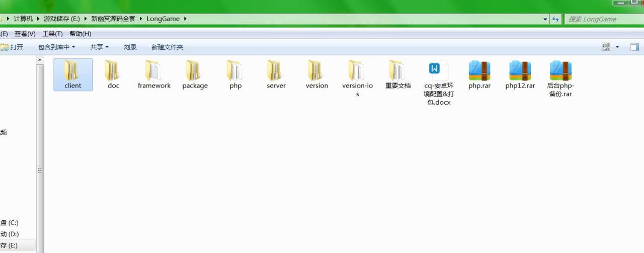Open the 共享 dropdown
Image resolution: width=644 pixels, height=253 pixels.
(99, 47)
